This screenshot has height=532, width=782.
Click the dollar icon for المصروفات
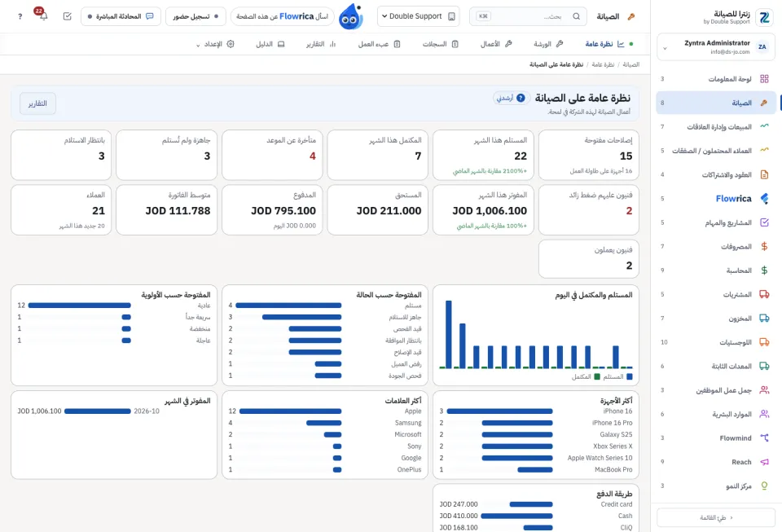[764, 246]
